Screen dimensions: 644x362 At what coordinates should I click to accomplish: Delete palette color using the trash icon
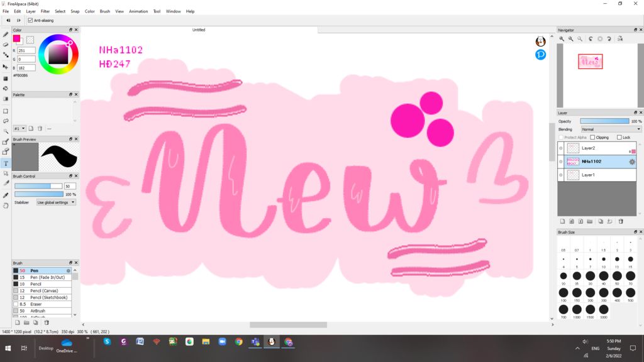(x=40, y=128)
